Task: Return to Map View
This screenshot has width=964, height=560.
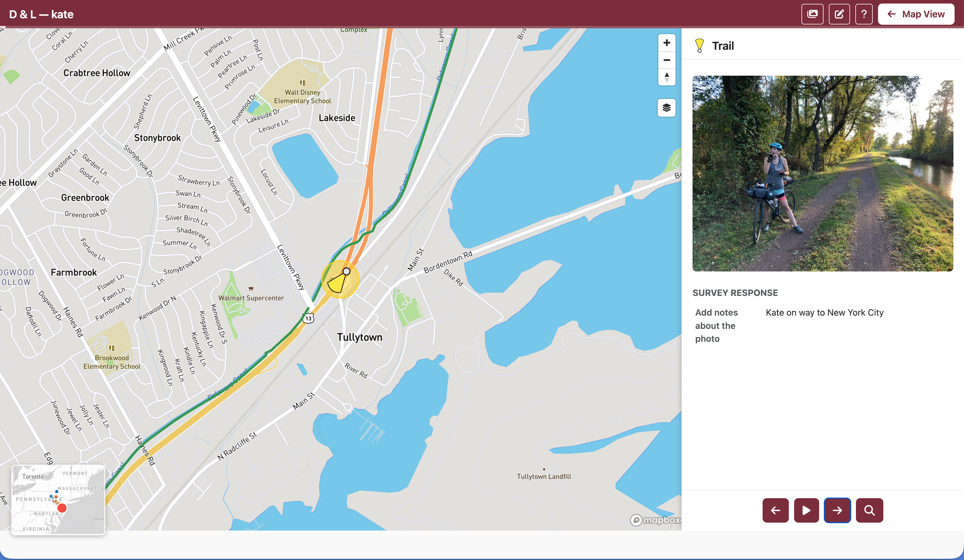Action: point(916,14)
